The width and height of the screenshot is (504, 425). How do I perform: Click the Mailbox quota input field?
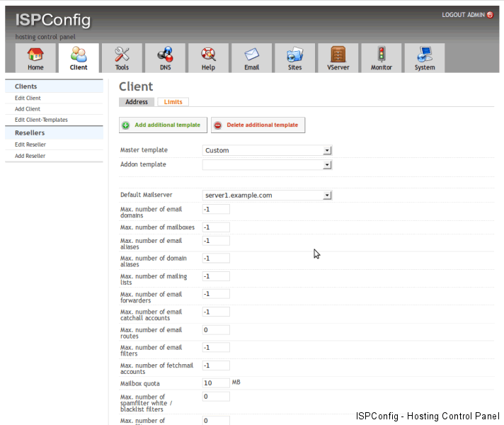[216, 382]
